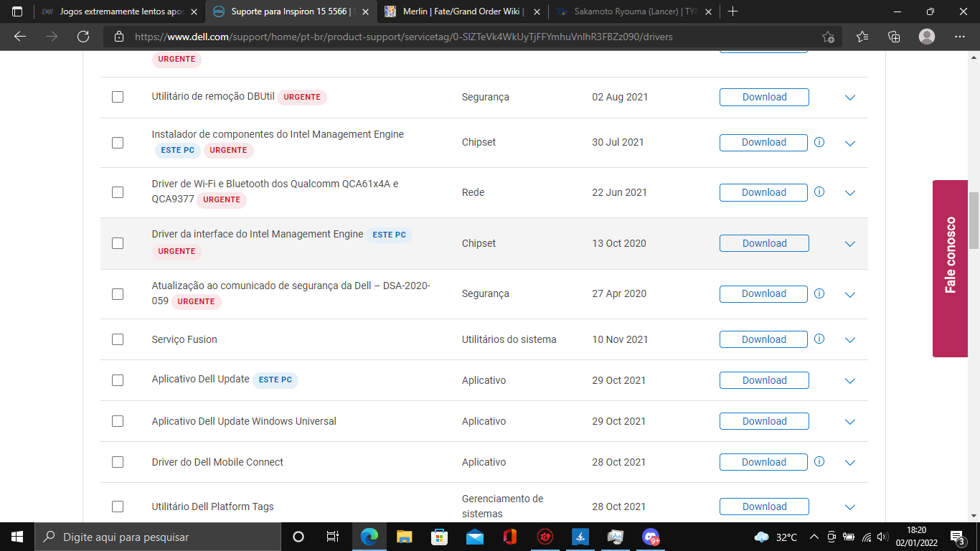This screenshot has width=980, height=551.
Task: Close the Merlin Fate/Grand Order Wiki tab
Action: 537,12
